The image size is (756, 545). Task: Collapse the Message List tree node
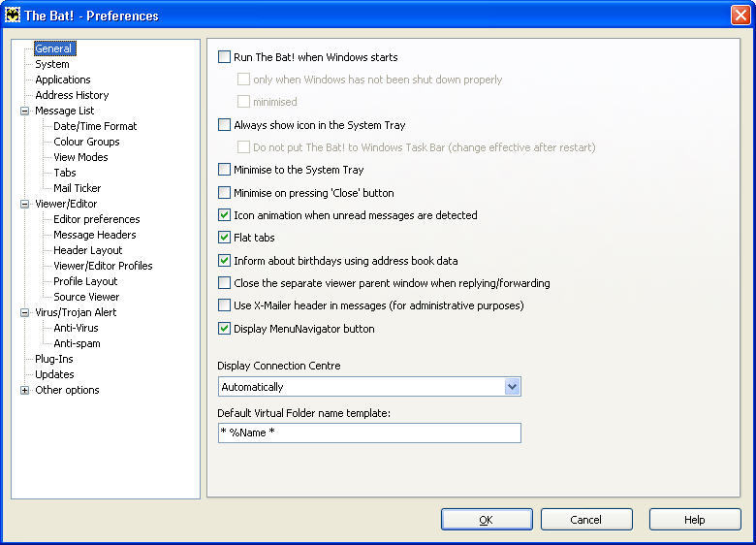pyautogui.click(x=24, y=111)
